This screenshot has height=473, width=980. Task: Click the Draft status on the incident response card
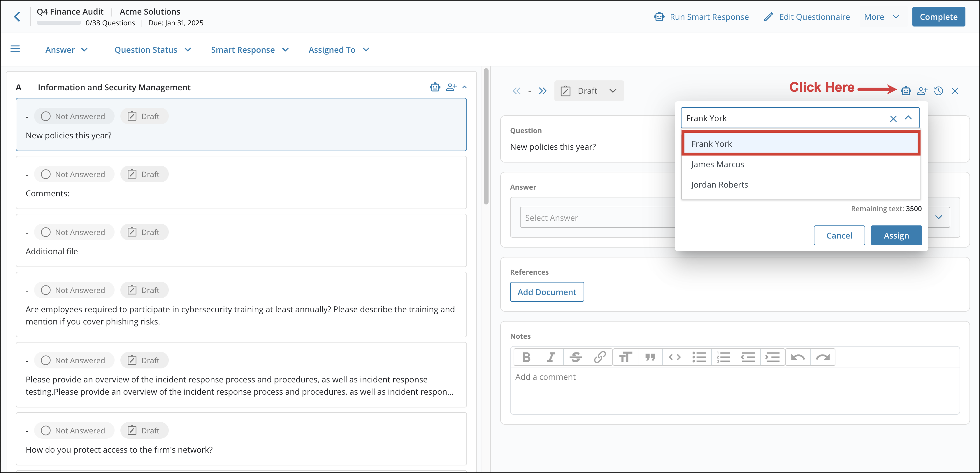click(144, 361)
